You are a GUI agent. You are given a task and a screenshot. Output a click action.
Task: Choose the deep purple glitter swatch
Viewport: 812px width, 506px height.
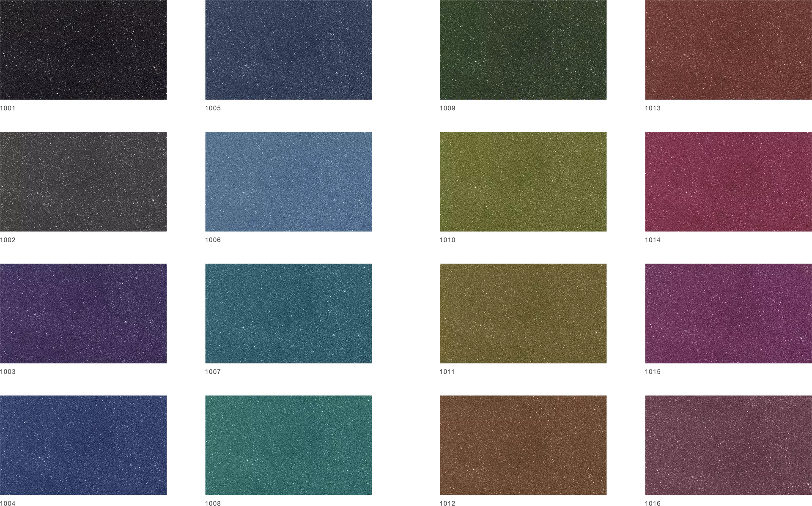pos(84,313)
